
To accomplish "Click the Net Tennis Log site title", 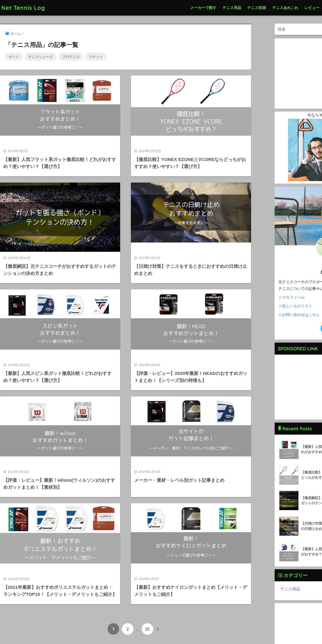I will pyautogui.click(x=23, y=8).
